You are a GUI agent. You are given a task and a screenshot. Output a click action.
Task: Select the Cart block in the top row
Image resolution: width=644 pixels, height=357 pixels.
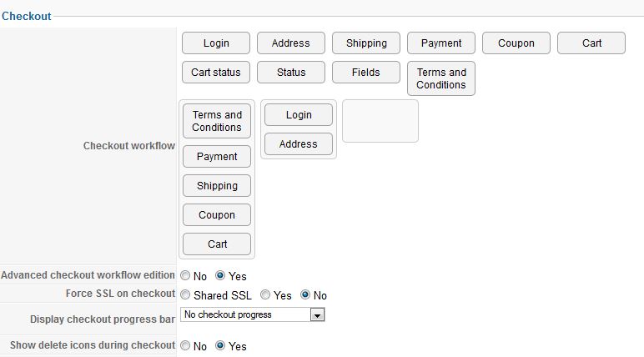click(x=591, y=43)
